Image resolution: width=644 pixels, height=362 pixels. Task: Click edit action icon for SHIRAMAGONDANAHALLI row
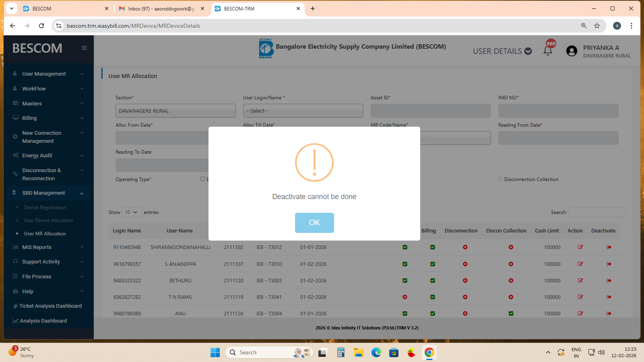tap(580, 247)
